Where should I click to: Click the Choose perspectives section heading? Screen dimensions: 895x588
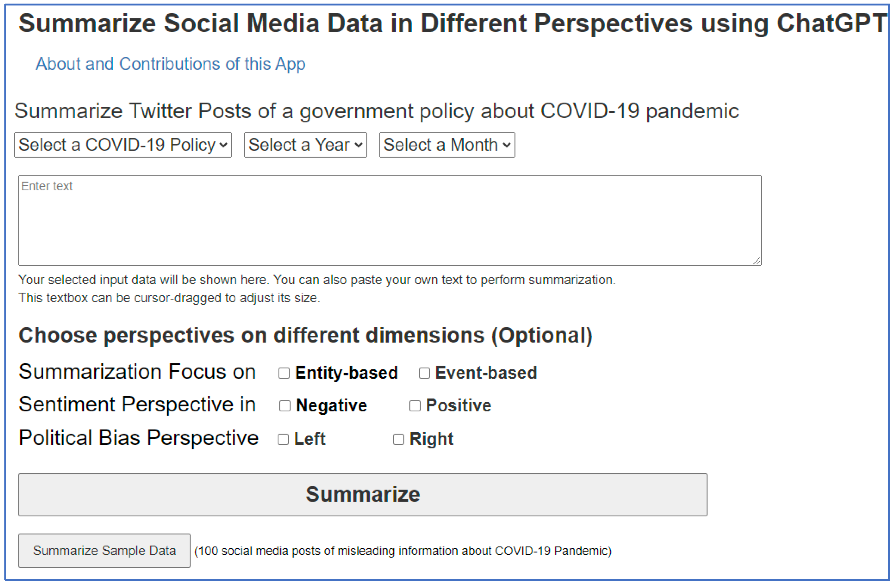pyautogui.click(x=305, y=335)
